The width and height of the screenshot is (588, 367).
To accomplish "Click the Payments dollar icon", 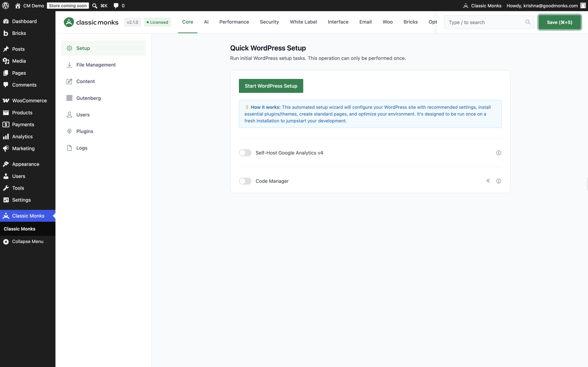I will (6, 124).
